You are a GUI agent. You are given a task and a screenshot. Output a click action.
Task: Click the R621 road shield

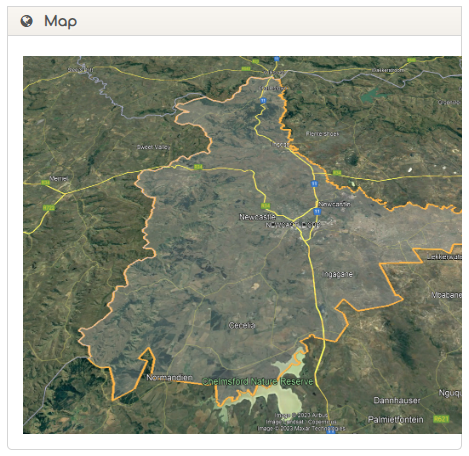pos(441,419)
